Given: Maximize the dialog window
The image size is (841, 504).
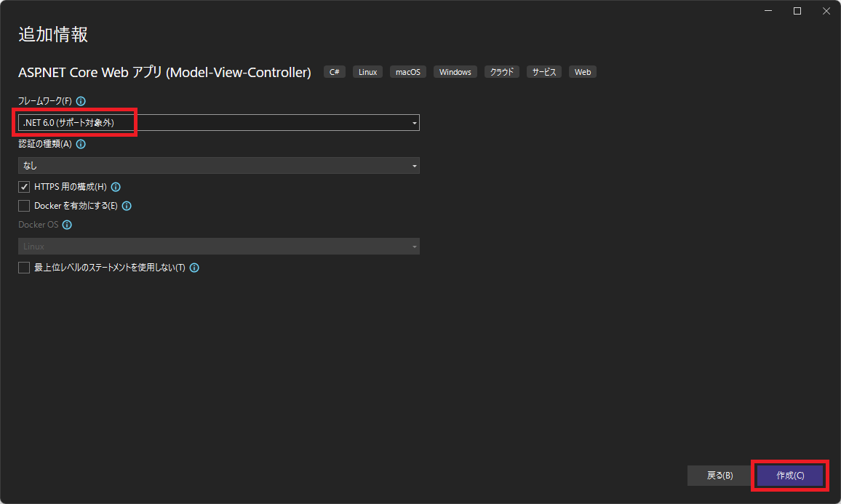Looking at the screenshot, I should [x=797, y=11].
